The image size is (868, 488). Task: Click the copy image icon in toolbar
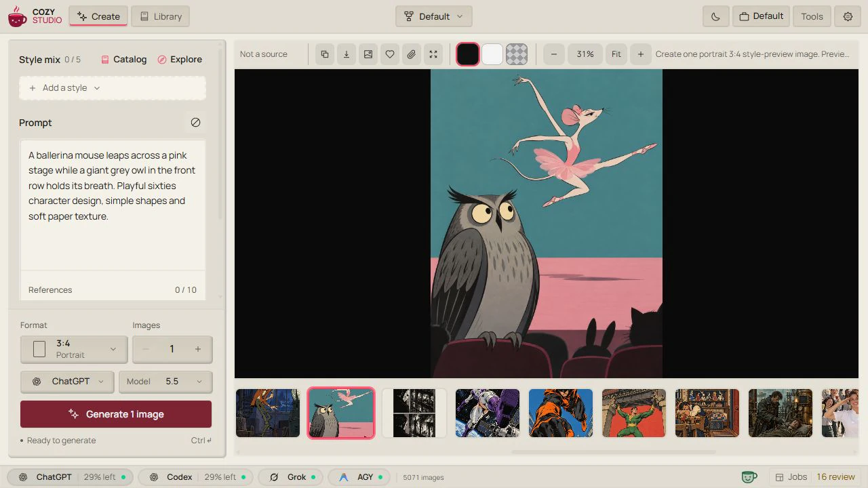point(325,54)
